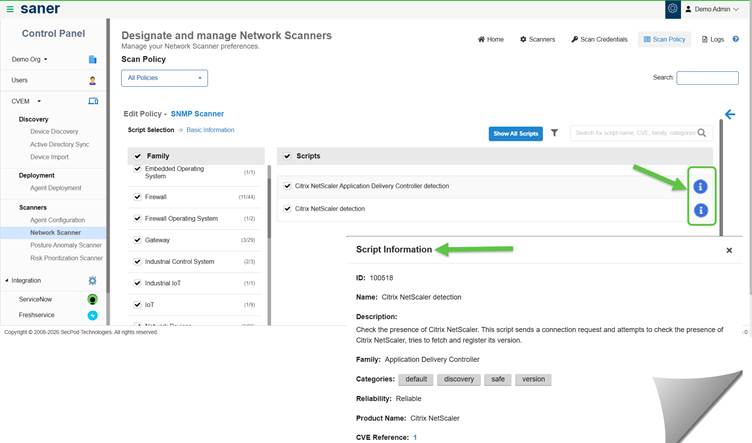
Task: Click the Freshservice integration icon
Action: (x=93, y=315)
